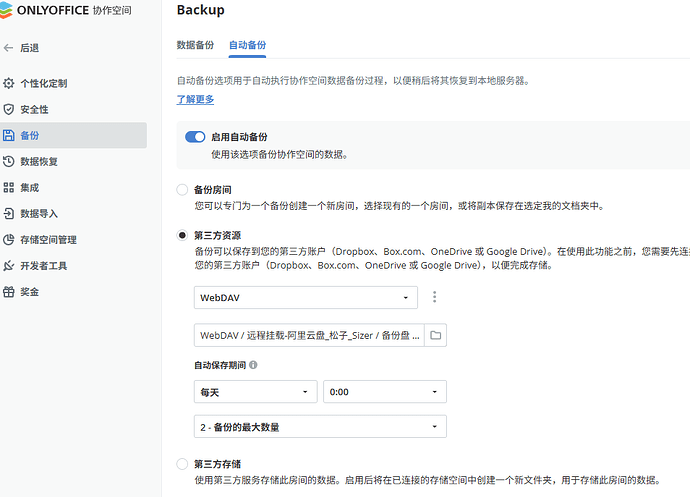
Task: Click the 个性化定制 settings icon
Action: pyautogui.click(x=9, y=83)
